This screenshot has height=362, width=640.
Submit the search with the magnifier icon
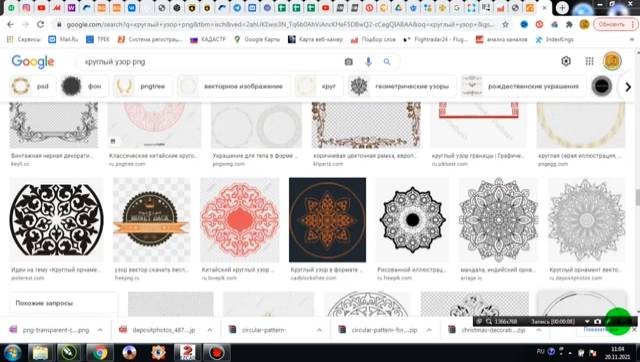[387, 62]
